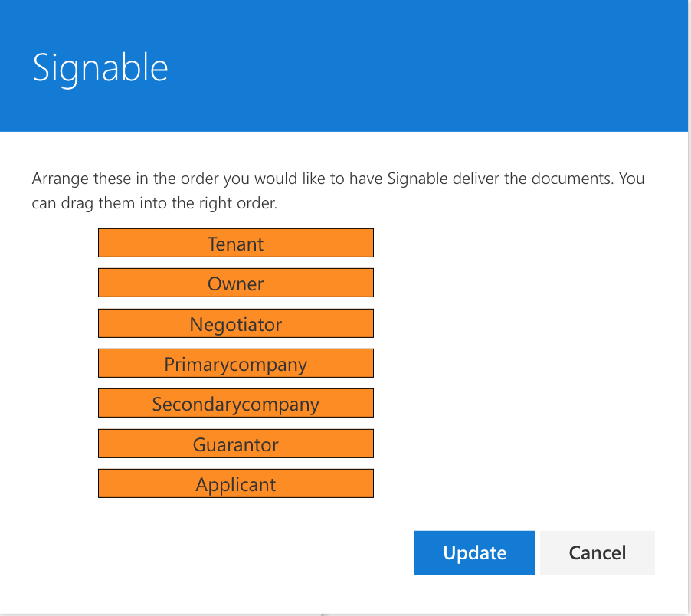Viewport: 691px width, 616px height.
Task: Save the delivery order using Update
Action: point(475,553)
